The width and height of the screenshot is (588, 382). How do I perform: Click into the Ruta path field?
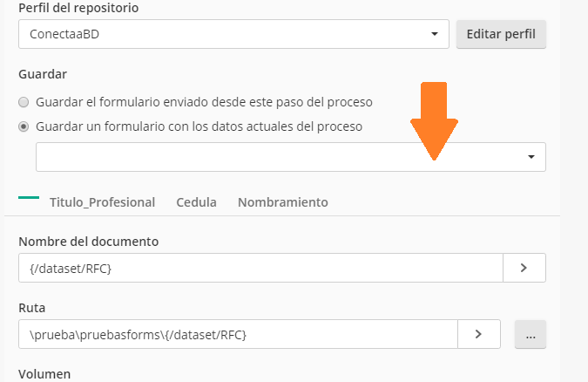point(238,334)
